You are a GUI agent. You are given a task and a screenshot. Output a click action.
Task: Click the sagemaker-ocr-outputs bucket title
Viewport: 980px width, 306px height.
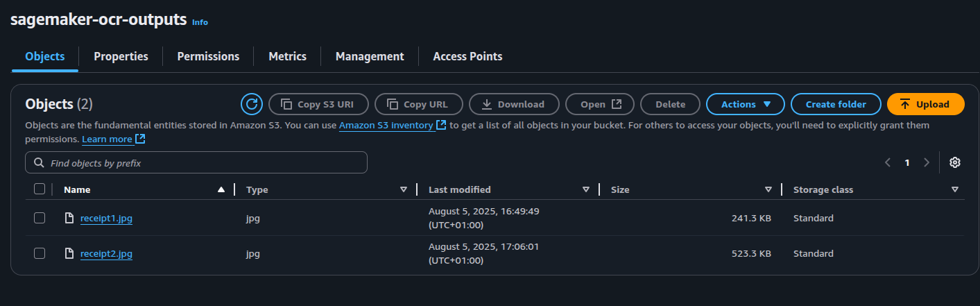(98, 19)
